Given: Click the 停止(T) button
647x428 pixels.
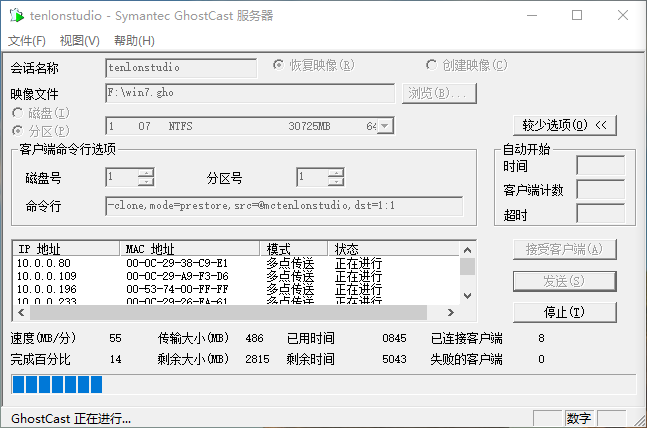Looking at the screenshot, I should click(x=565, y=312).
